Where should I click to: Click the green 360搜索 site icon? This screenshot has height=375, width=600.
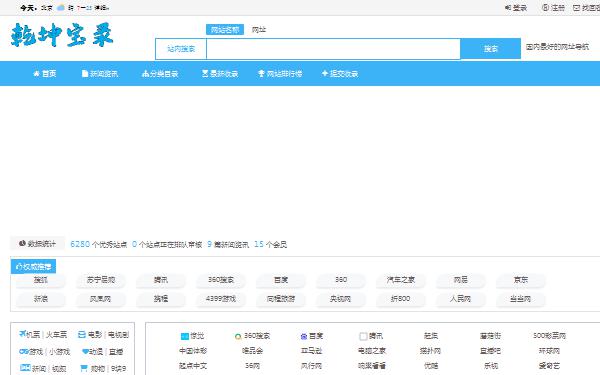(238, 336)
